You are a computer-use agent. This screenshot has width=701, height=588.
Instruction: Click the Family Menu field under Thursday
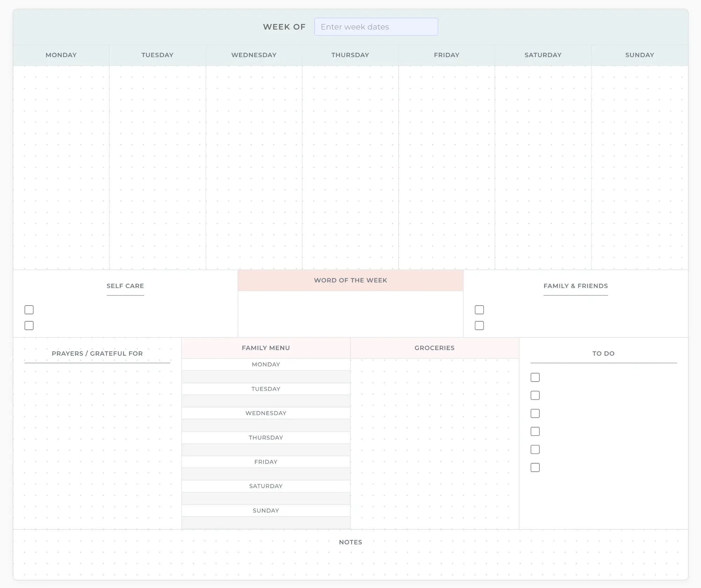coord(266,450)
